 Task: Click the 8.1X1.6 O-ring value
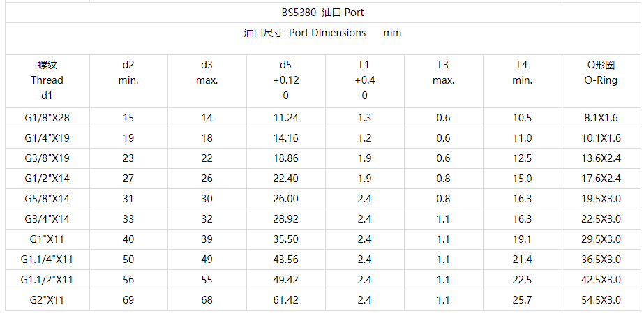601,118
